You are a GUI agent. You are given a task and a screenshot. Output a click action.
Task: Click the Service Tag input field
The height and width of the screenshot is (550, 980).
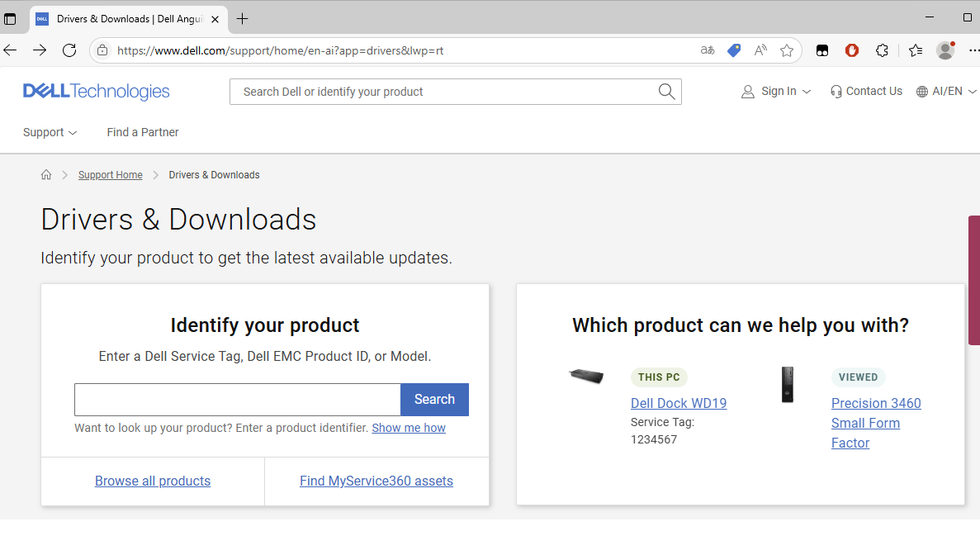coord(238,400)
